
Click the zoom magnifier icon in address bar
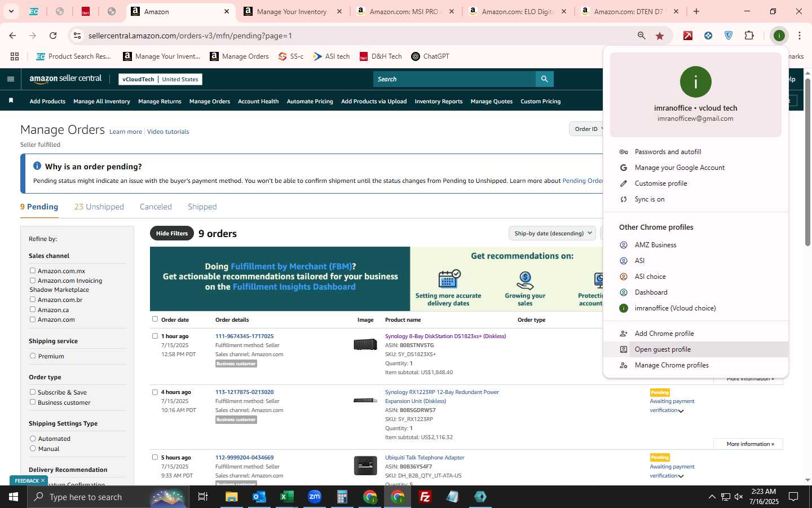click(x=642, y=36)
